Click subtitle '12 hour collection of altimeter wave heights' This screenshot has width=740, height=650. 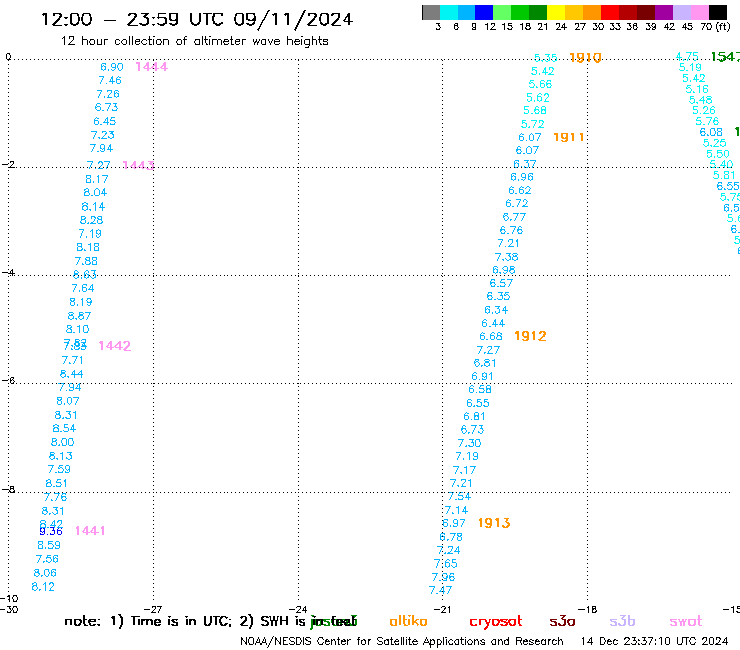tap(194, 41)
